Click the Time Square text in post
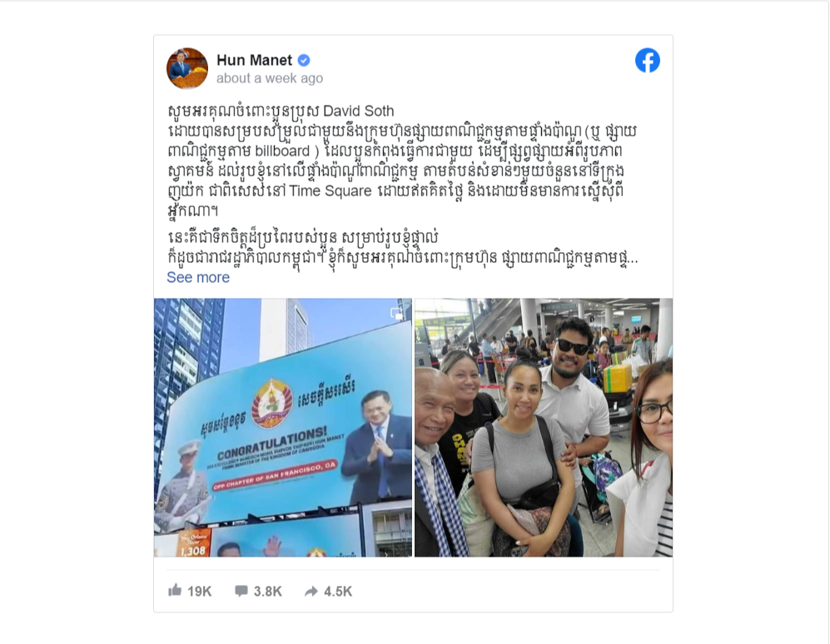Viewport: 830px width, 644px height. click(331, 191)
